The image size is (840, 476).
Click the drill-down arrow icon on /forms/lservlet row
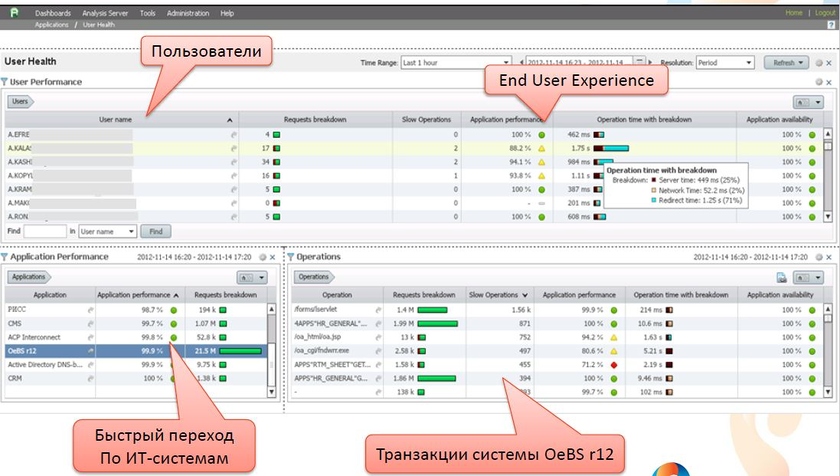[x=377, y=311]
